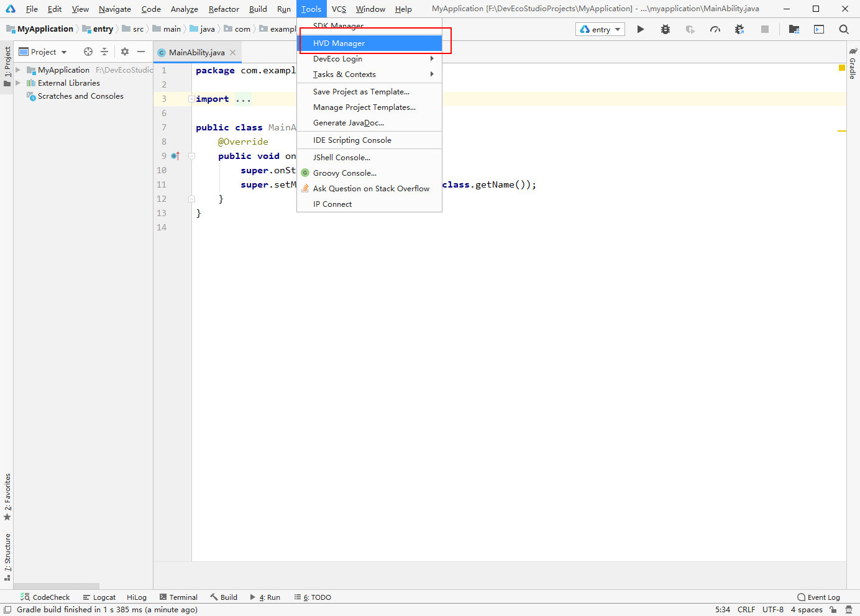Click the Search Everywhere magnifier icon

(x=843, y=29)
